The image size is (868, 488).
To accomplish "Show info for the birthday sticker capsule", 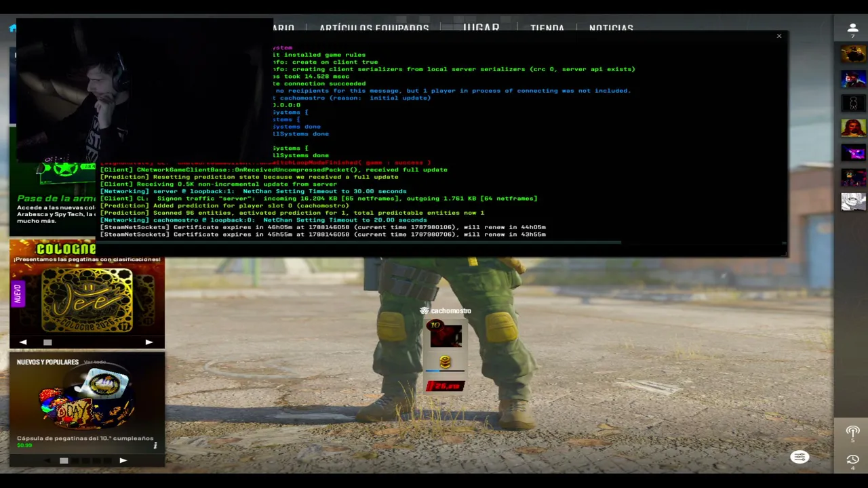I will click(x=155, y=445).
